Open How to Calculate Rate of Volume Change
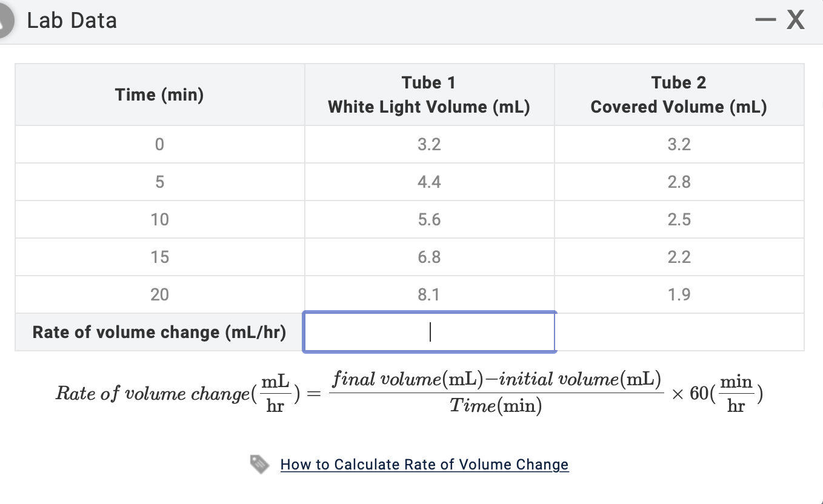The image size is (823, 504). click(424, 465)
